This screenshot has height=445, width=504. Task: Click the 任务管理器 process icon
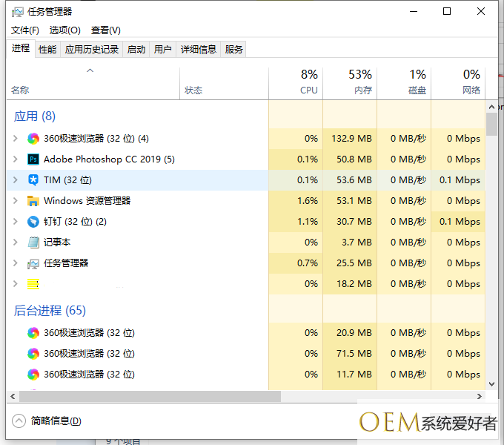tap(33, 263)
